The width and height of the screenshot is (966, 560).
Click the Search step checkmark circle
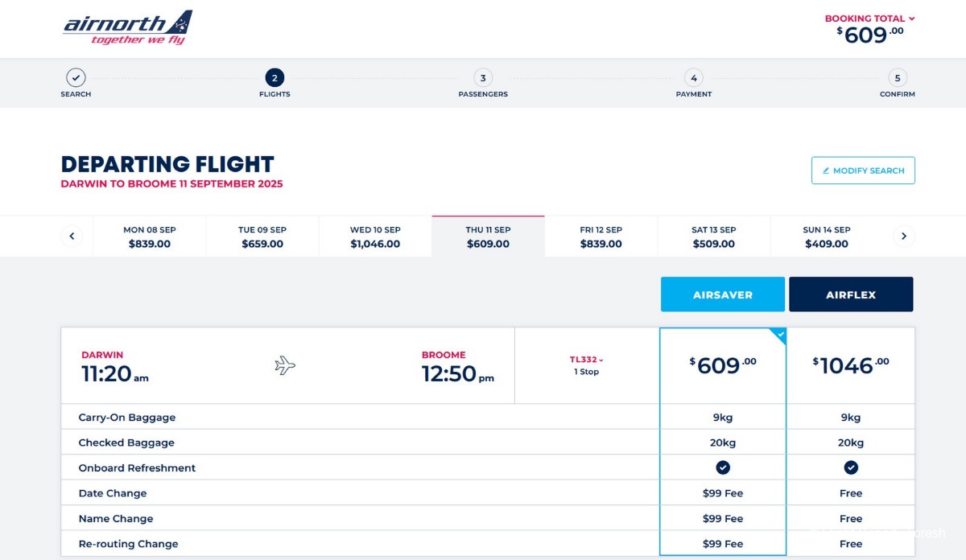coord(76,78)
